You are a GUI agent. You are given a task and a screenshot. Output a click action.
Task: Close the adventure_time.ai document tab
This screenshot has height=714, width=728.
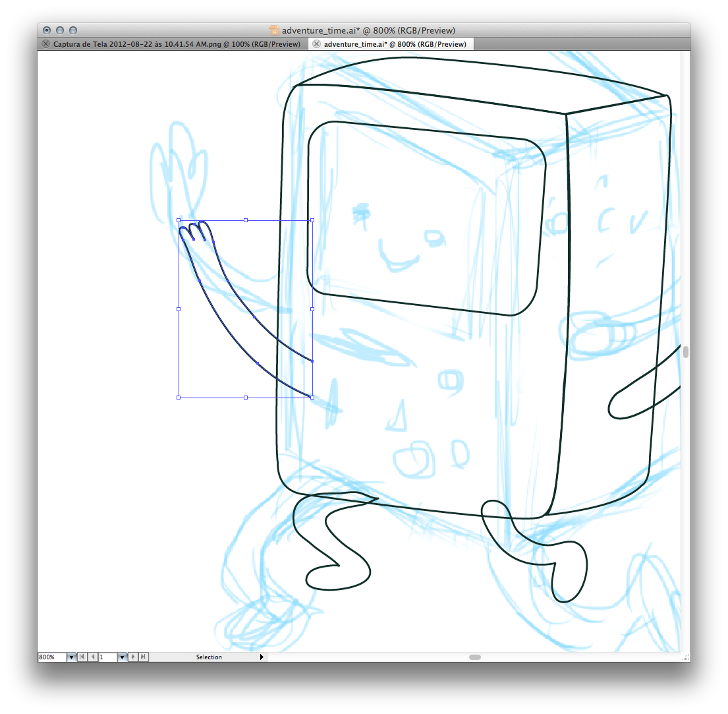[x=317, y=44]
